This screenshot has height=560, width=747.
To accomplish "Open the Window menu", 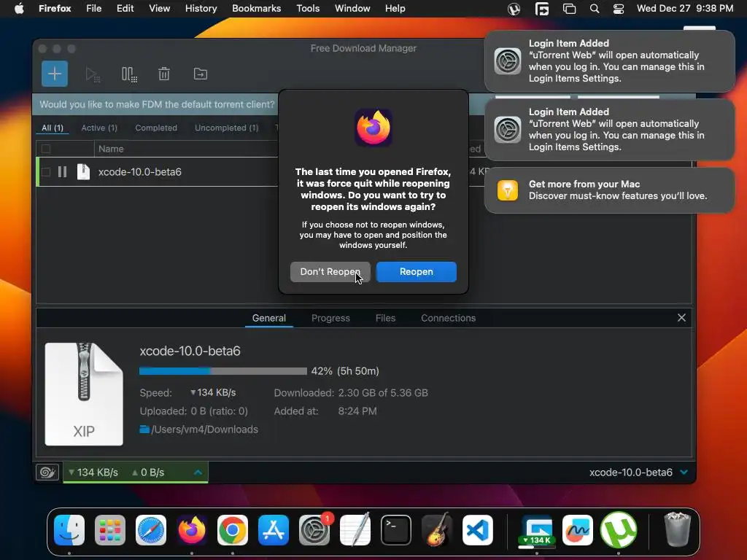I will tap(352, 9).
